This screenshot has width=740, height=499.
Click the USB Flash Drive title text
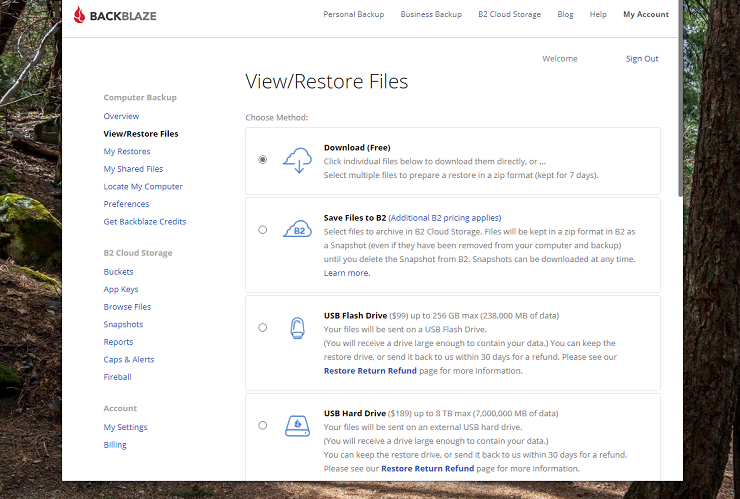tap(355, 315)
